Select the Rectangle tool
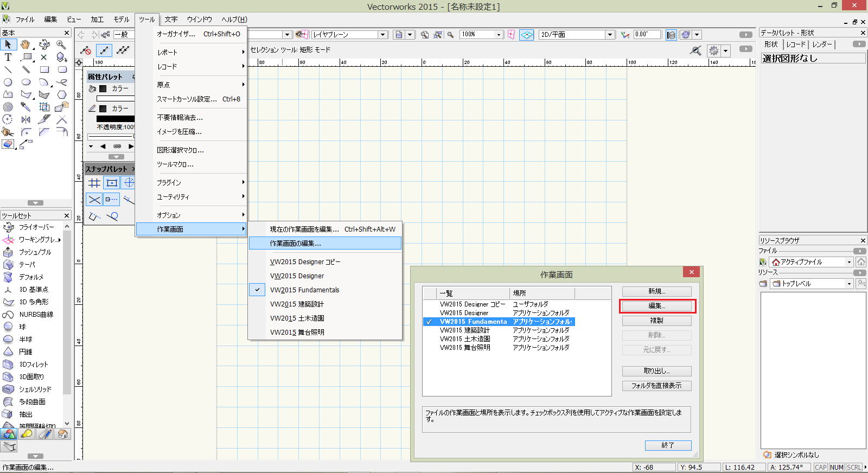The image size is (868, 473). [x=44, y=69]
